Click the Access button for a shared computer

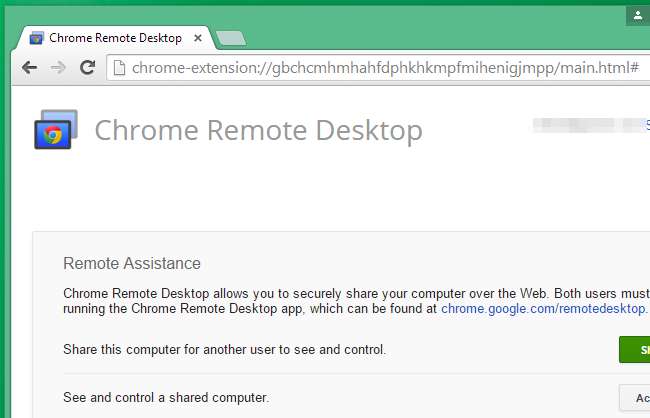click(x=636, y=398)
